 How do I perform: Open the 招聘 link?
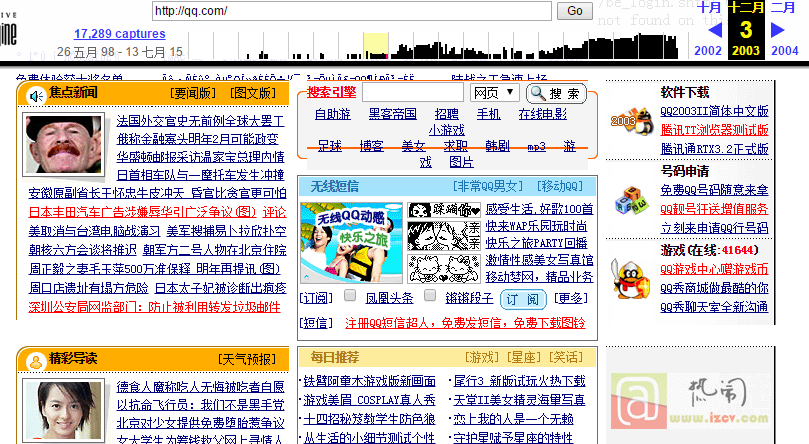pyautogui.click(x=447, y=114)
